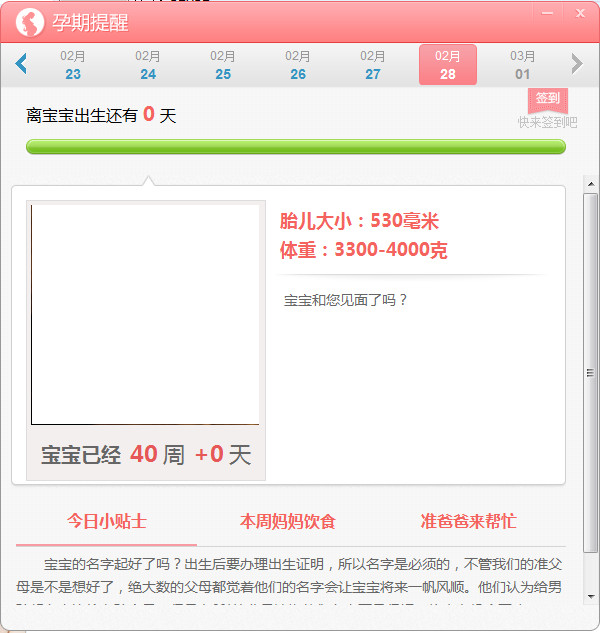Viewport: 600px width, 633px height.
Task: Close the 孕期提醒 window
Action: point(580,13)
